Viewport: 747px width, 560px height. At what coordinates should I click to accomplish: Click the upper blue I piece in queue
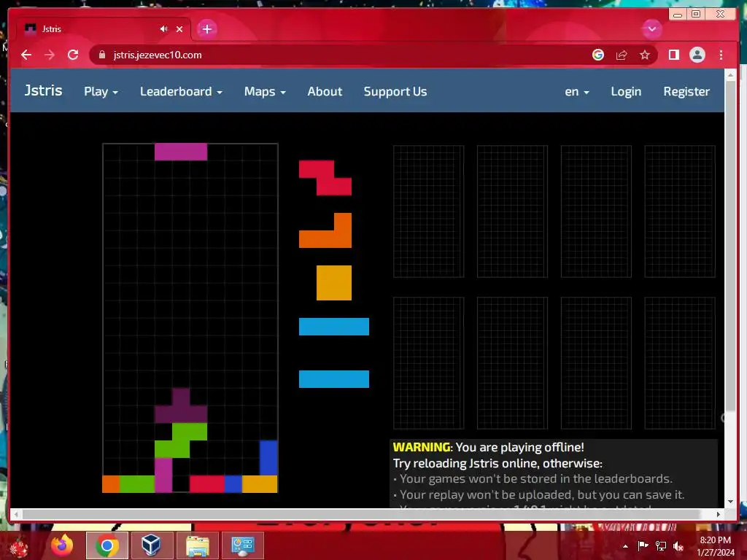pyautogui.click(x=334, y=327)
